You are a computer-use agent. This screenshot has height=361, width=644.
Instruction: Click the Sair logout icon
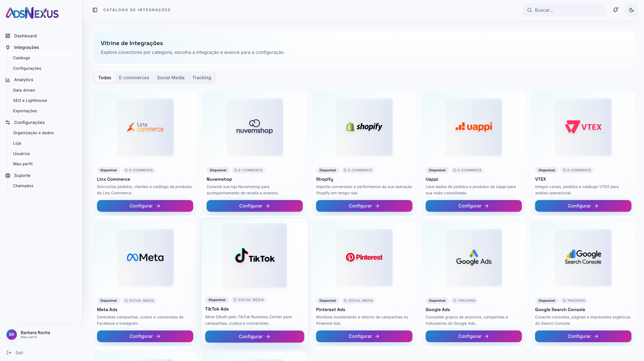[9, 353]
